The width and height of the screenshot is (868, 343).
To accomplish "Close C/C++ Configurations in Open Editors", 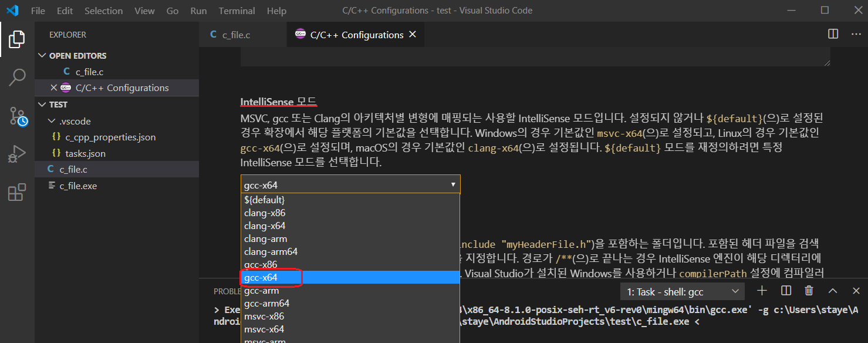I will click(x=53, y=88).
